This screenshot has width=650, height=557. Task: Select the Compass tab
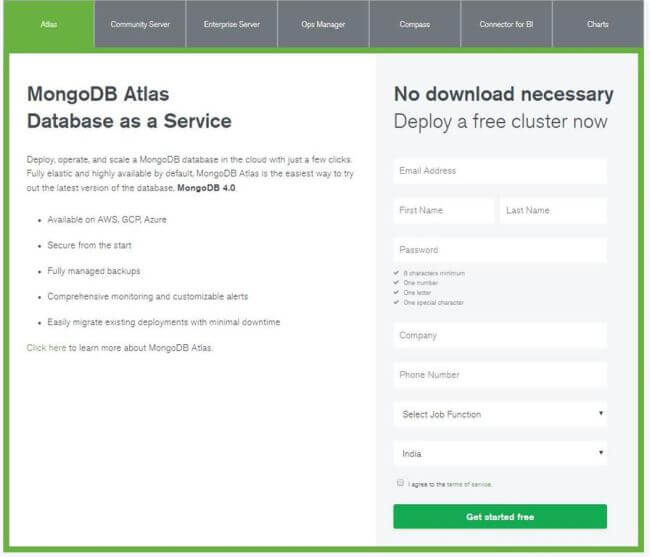click(x=415, y=24)
